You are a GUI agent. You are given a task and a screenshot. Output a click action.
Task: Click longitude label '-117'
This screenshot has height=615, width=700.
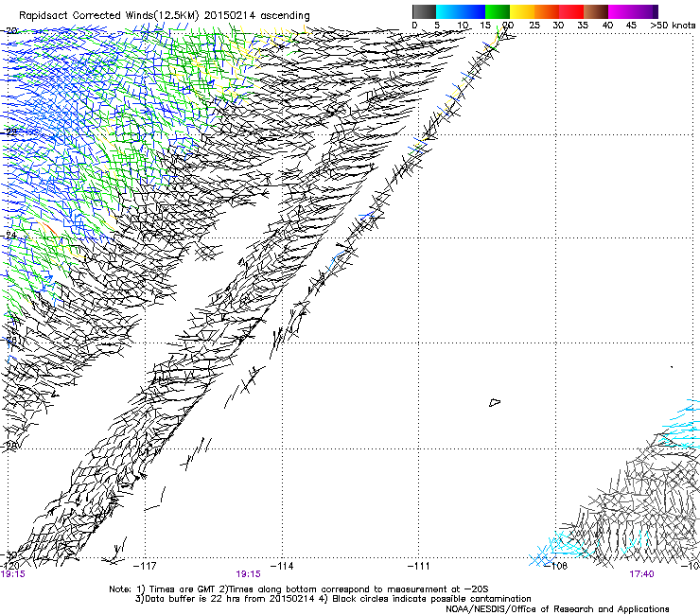click(x=145, y=566)
